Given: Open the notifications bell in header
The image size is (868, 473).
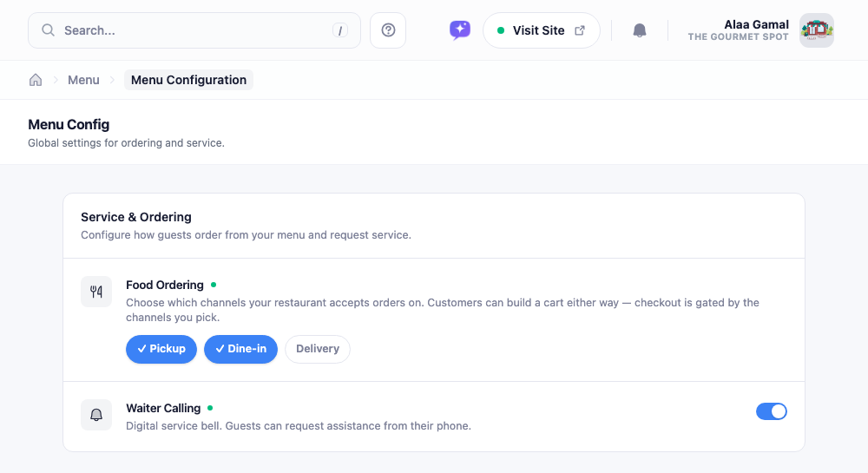Looking at the screenshot, I should pyautogui.click(x=640, y=30).
